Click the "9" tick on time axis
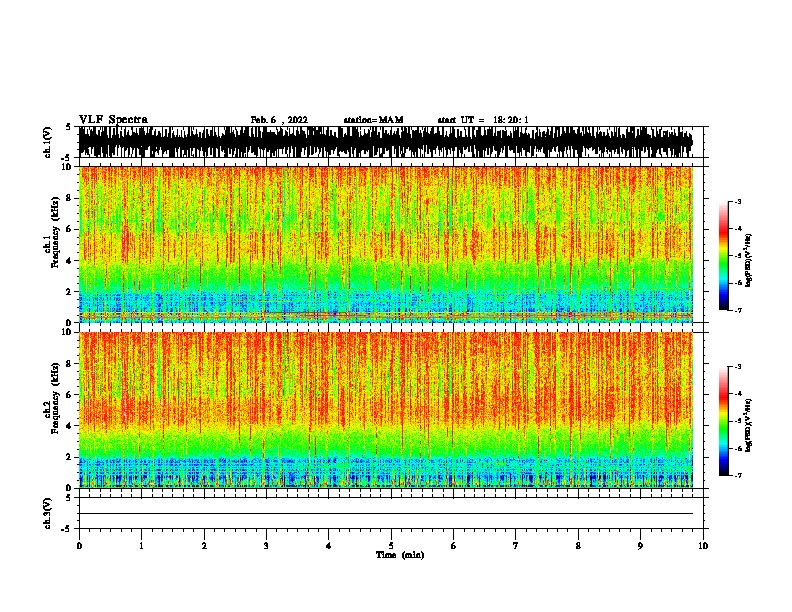 tap(640, 546)
